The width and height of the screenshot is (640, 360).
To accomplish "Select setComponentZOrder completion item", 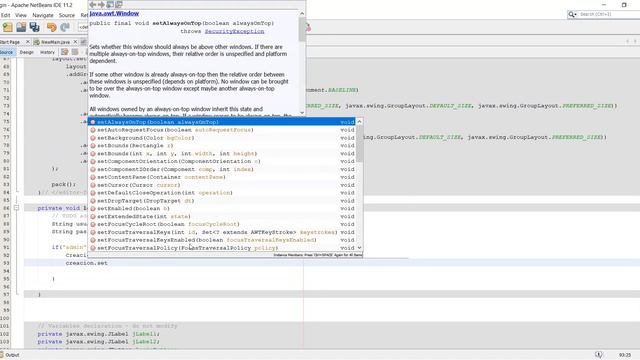I will (222, 169).
